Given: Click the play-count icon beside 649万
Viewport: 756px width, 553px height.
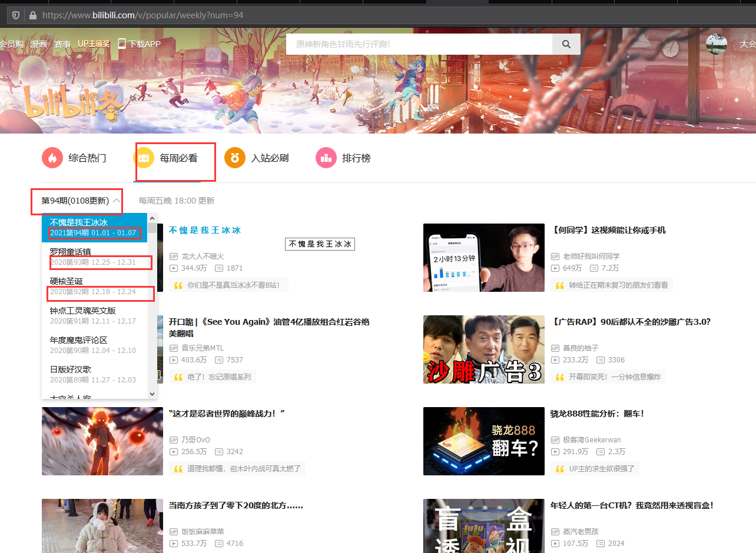Looking at the screenshot, I should point(555,268).
